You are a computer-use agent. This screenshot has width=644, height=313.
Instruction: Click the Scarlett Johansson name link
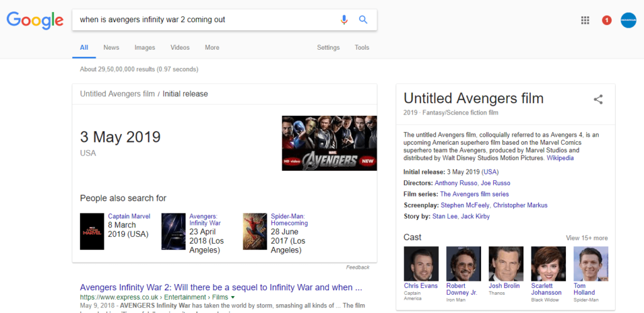(547, 289)
